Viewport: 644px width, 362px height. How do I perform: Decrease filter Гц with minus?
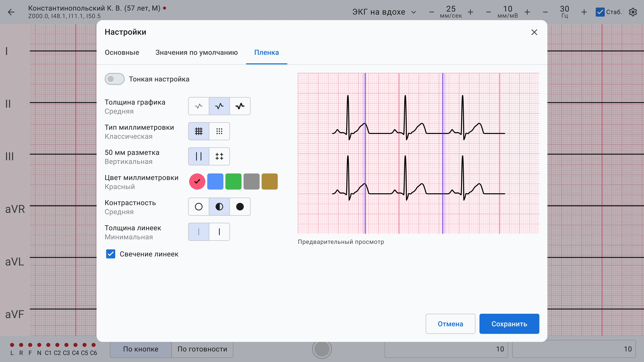click(x=545, y=12)
